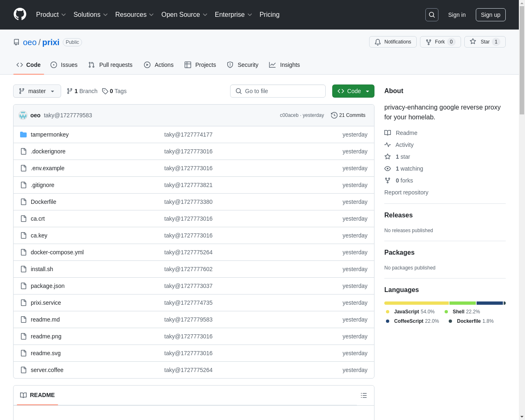Click the Sign in link
This screenshot has width=525, height=420.
(457, 15)
